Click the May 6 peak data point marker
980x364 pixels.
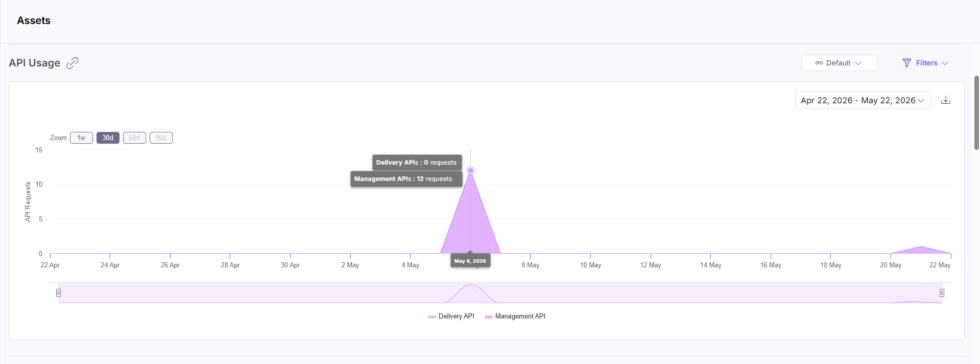[x=471, y=171]
